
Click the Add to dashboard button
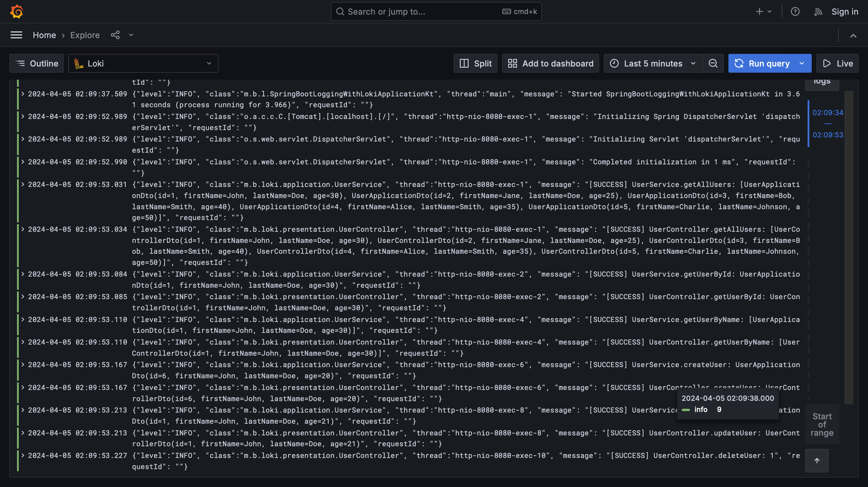click(x=550, y=63)
